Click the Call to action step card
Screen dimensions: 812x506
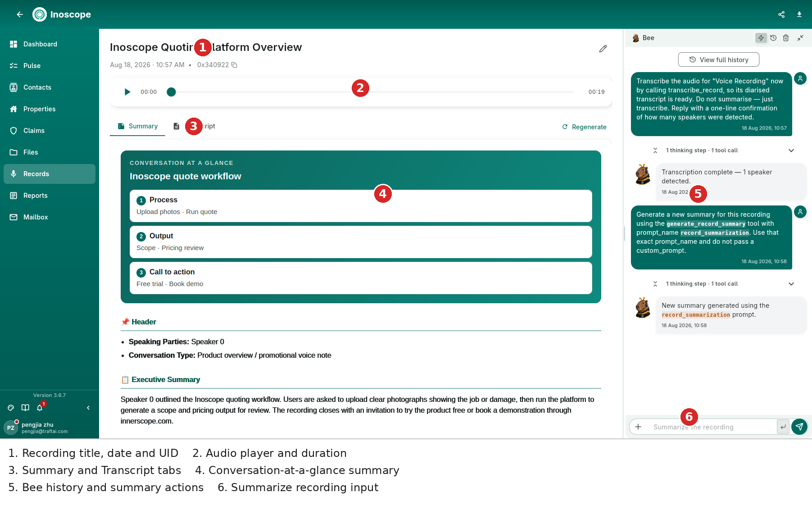[361, 278]
